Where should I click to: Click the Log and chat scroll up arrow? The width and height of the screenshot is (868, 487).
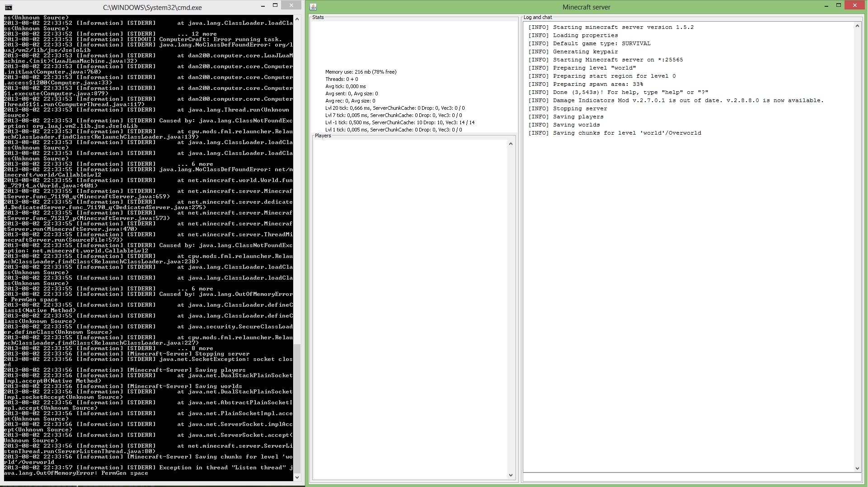[857, 26]
